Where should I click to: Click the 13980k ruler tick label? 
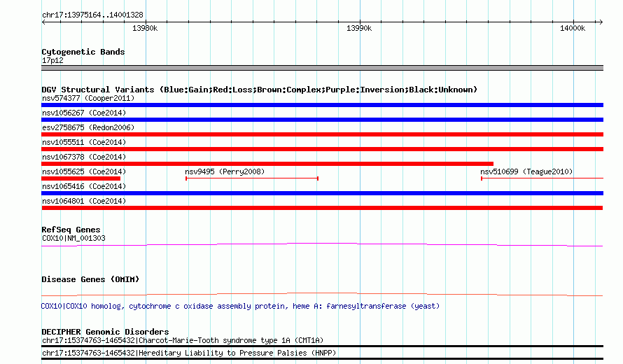(x=145, y=28)
